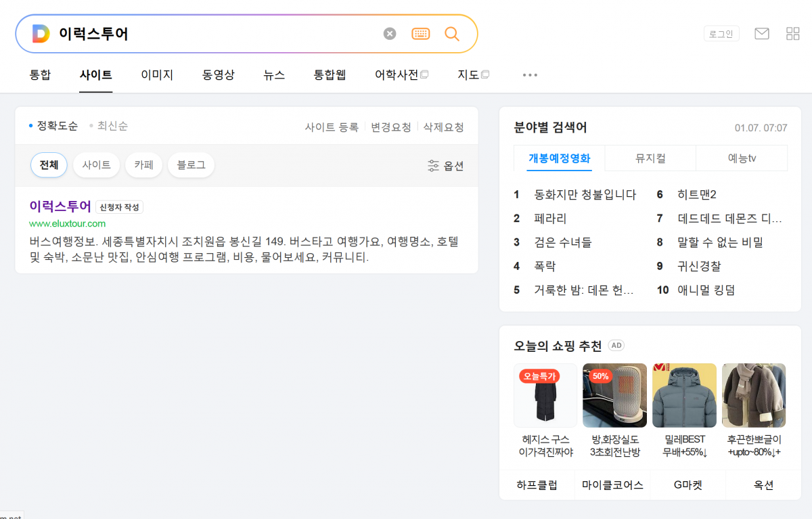The image size is (812, 519).
Task: Click the Daum D logo icon
Action: pyautogui.click(x=41, y=34)
